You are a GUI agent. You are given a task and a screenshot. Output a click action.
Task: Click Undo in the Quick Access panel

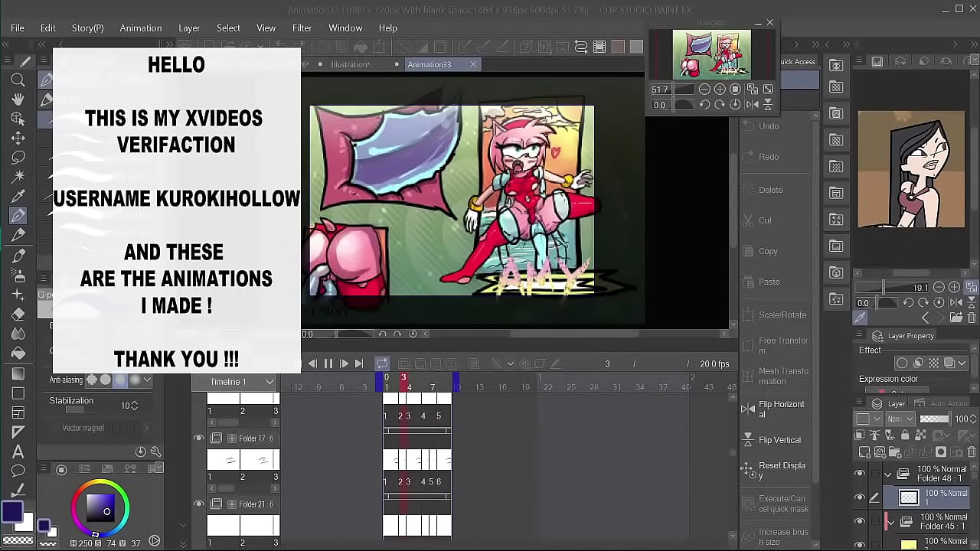pyautogui.click(x=769, y=126)
